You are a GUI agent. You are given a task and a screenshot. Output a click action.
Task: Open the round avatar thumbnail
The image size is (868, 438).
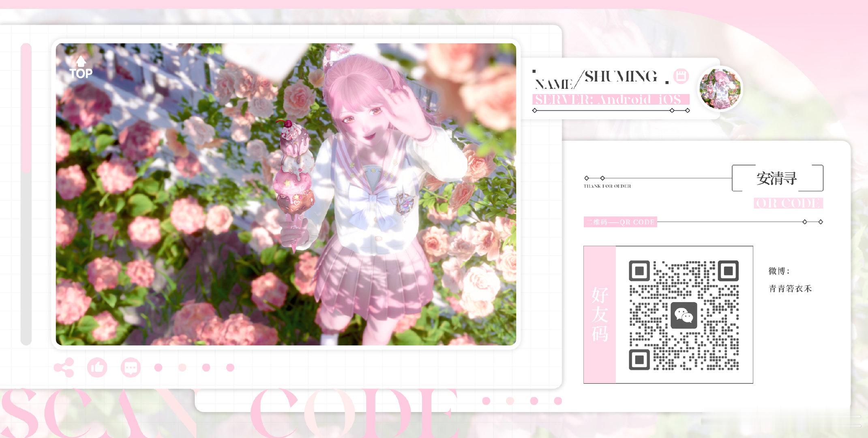pos(720,88)
